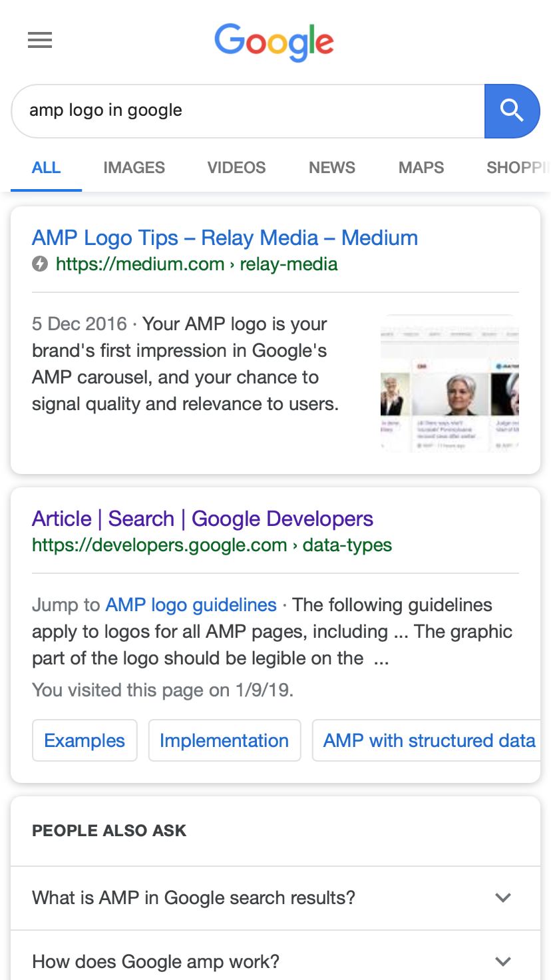Switch to the MAPS tab
Viewport: 551px width, 980px height.
tap(421, 168)
